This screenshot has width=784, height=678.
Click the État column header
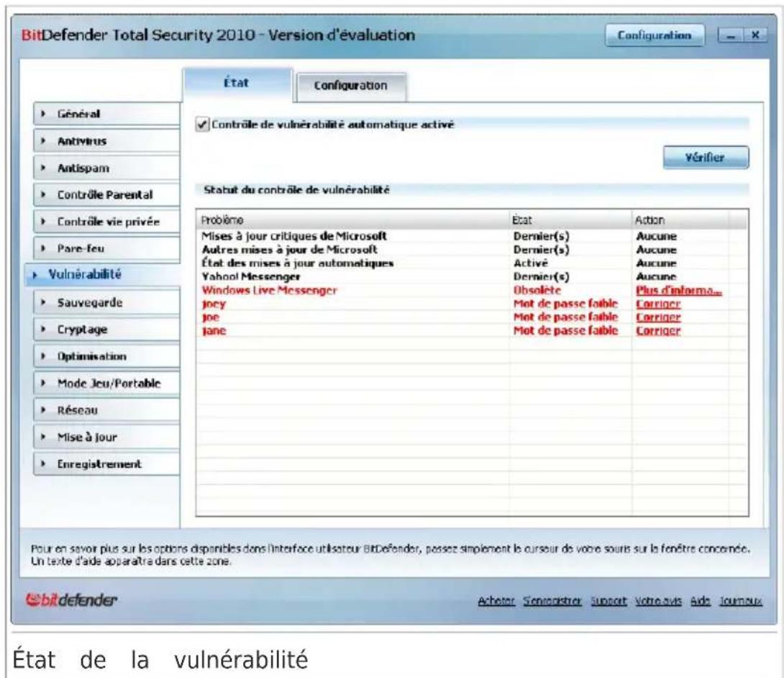pyautogui.click(x=570, y=220)
